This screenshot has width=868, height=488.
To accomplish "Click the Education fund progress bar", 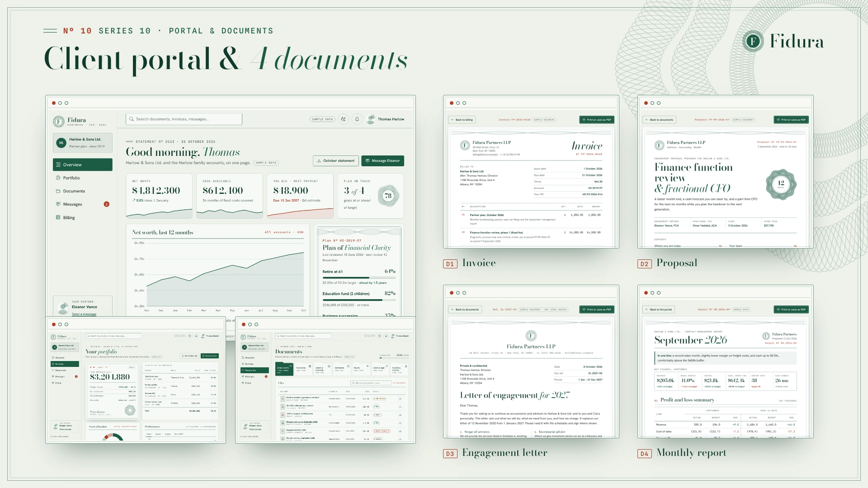I will (359, 300).
